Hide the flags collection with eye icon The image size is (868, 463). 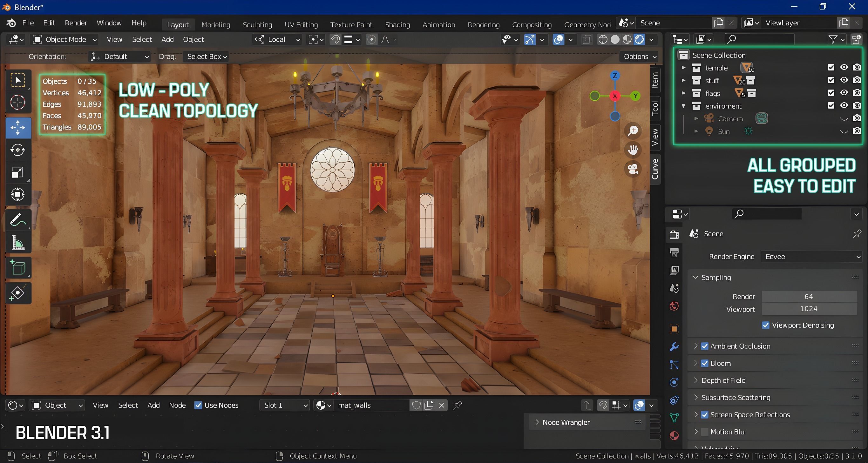pos(844,93)
